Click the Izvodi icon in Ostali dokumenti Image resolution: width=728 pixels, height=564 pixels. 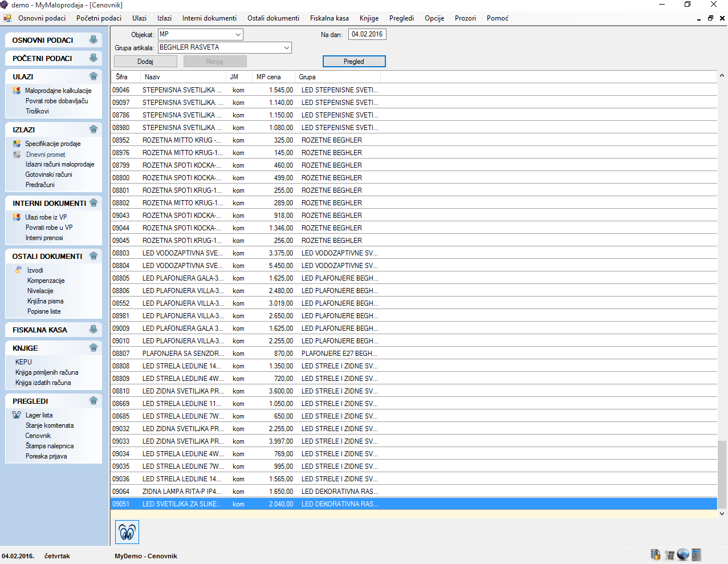[x=19, y=270]
